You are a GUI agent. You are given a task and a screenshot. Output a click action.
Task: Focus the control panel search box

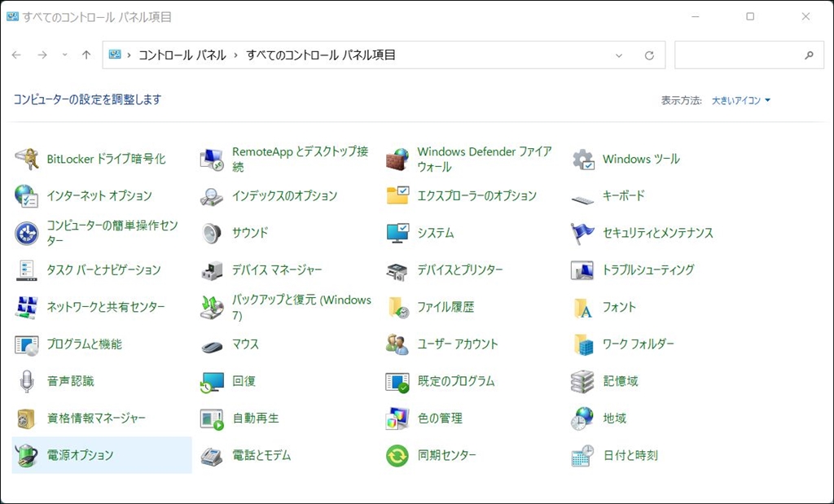point(749,55)
